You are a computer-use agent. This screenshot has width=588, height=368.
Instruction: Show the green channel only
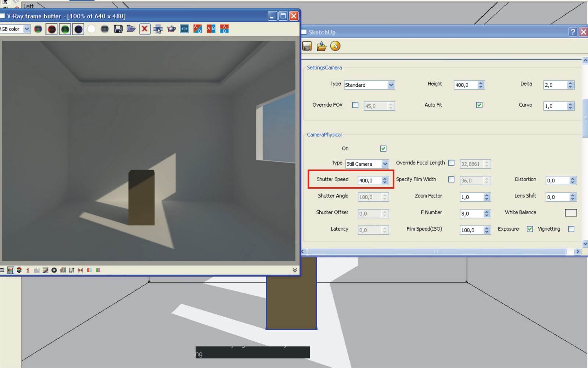click(x=65, y=29)
